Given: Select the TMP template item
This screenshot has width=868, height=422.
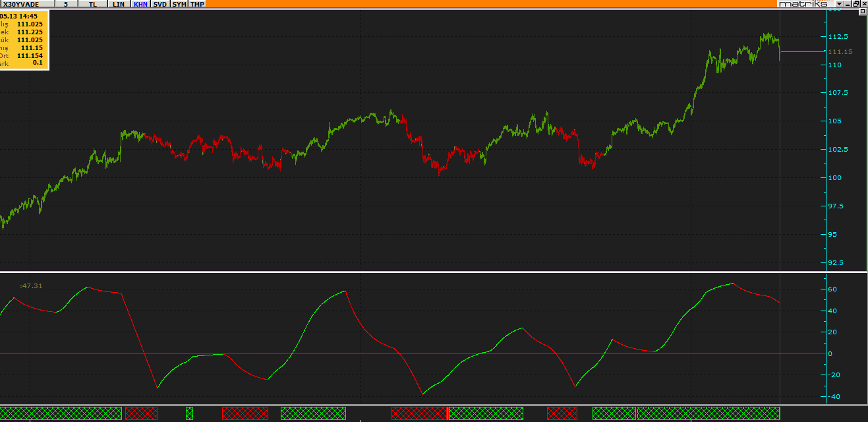Looking at the screenshot, I should pos(197,4).
